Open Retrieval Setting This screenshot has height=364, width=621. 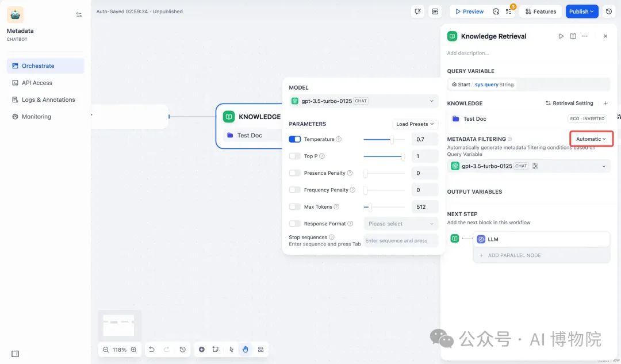tap(569, 103)
